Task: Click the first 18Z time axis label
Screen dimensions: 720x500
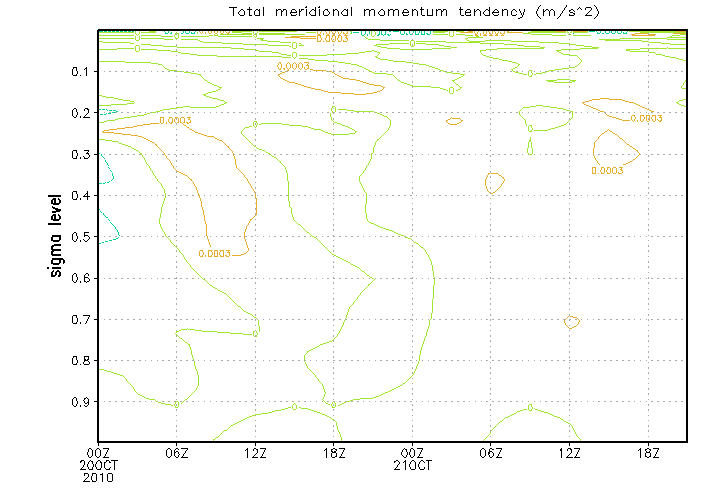Action: tap(334, 454)
